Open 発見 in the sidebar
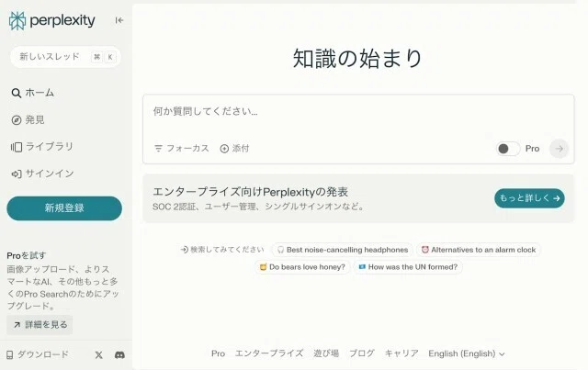 pos(28,119)
